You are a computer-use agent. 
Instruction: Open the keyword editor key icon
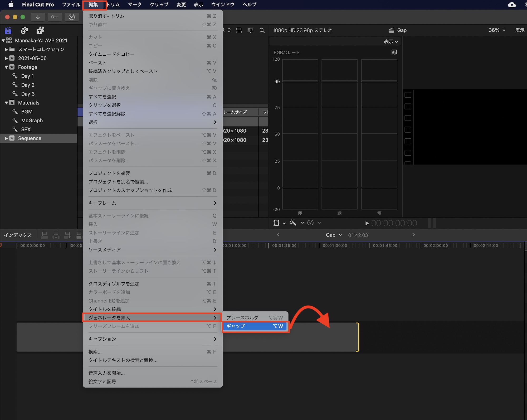(x=55, y=17)
